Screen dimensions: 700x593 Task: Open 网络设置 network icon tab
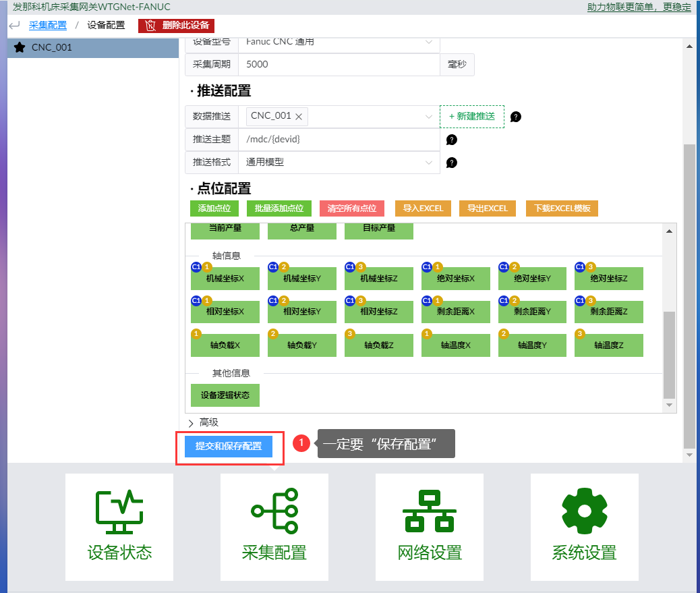(430, 527)
